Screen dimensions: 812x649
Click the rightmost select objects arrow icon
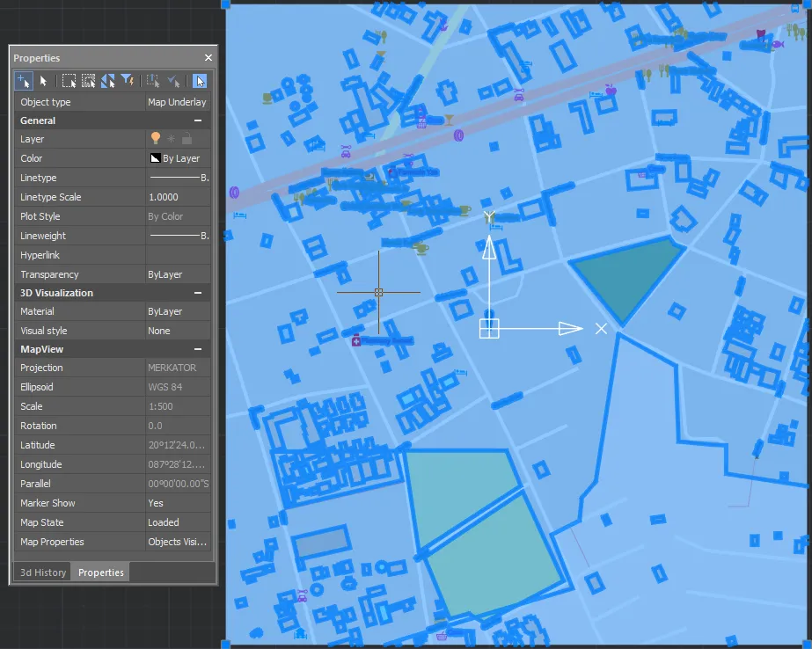tap(200, 81)
